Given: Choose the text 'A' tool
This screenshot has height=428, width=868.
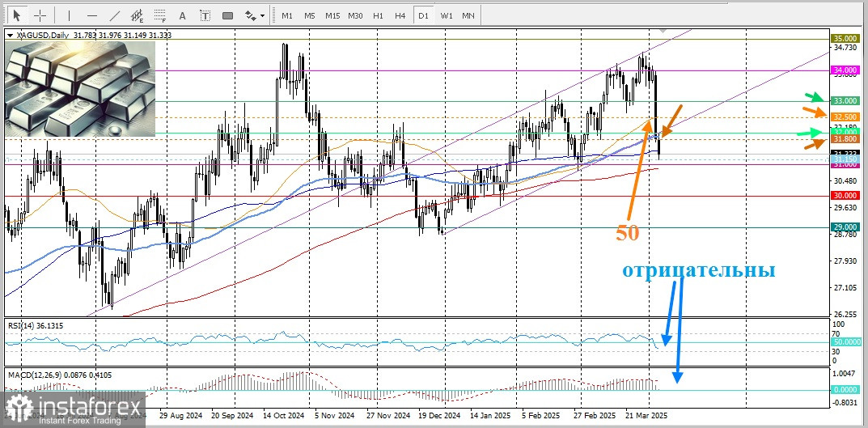Looking at the screenshot, I should click(x=182, y=15).
